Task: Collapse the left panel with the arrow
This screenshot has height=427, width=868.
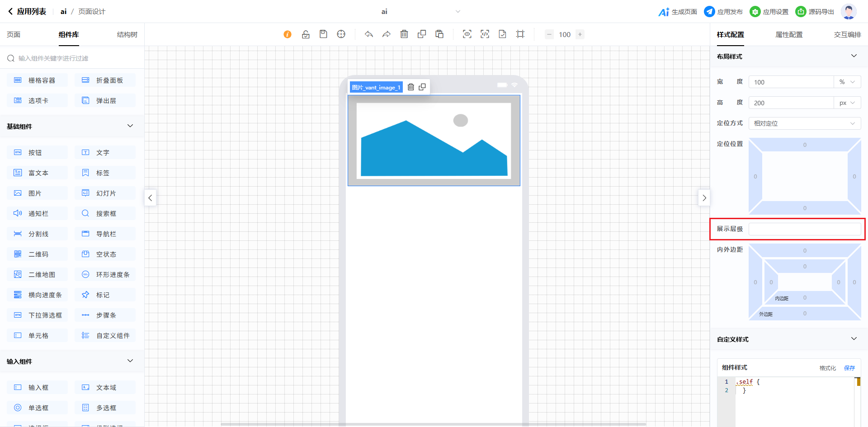Action: pyautogui.click(x=150, y=198)
